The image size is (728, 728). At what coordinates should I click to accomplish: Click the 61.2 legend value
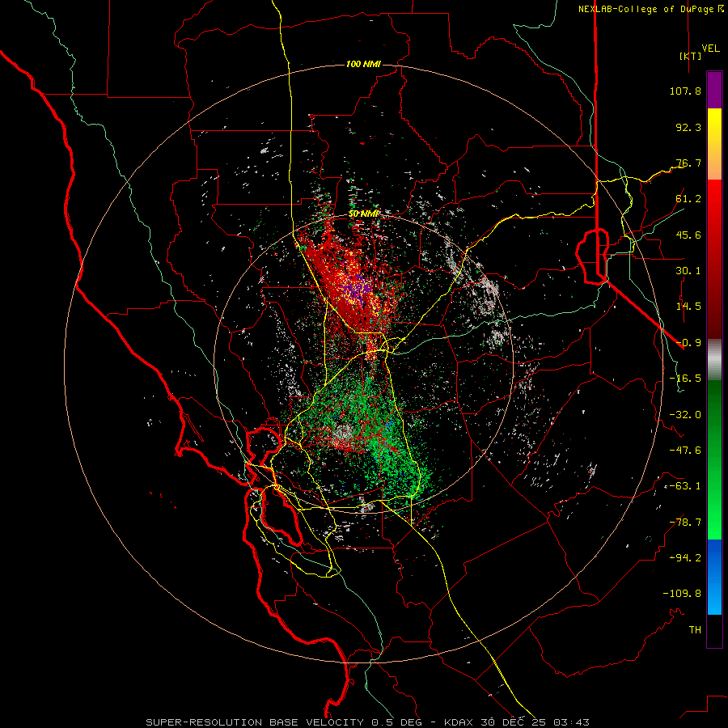tap(688, 199)
